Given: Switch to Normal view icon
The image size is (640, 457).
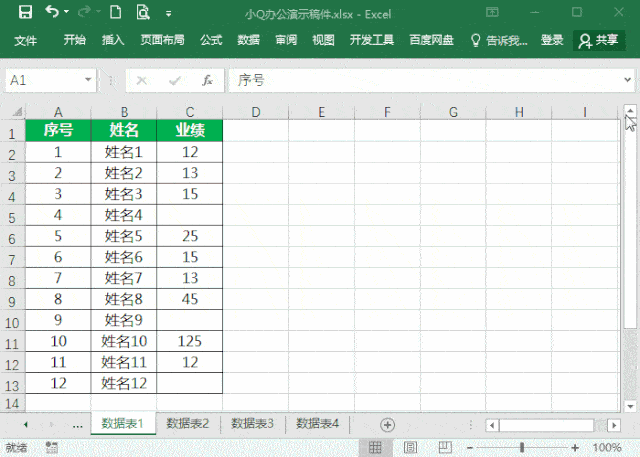Looking at the screenshot, I should (375, 448).
